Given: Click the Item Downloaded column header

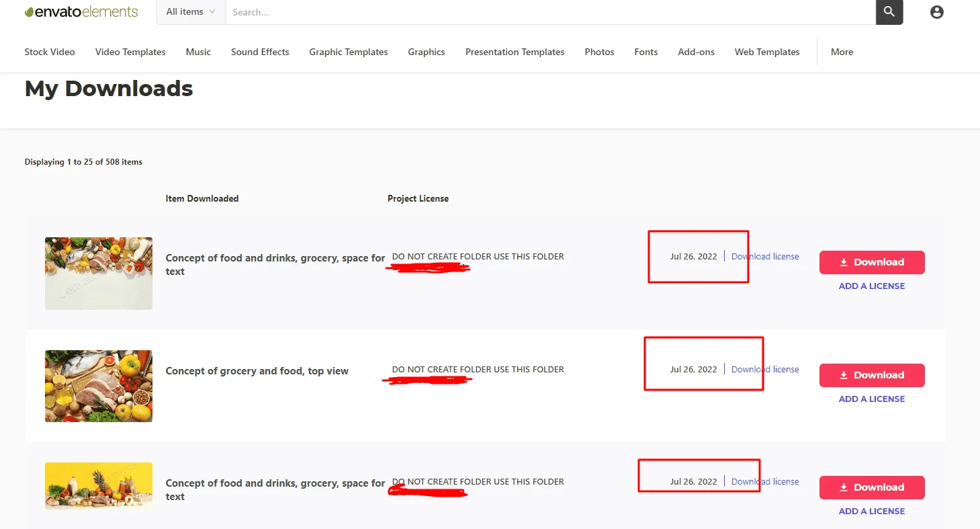Looking at the screenshot, I should tap(202, 198).
